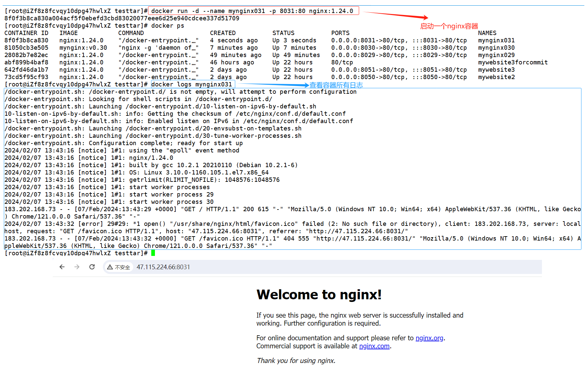Screen dimensions: 588x368
Task: Open the nginx.org documentation link
Action: (x=429, y=338)
